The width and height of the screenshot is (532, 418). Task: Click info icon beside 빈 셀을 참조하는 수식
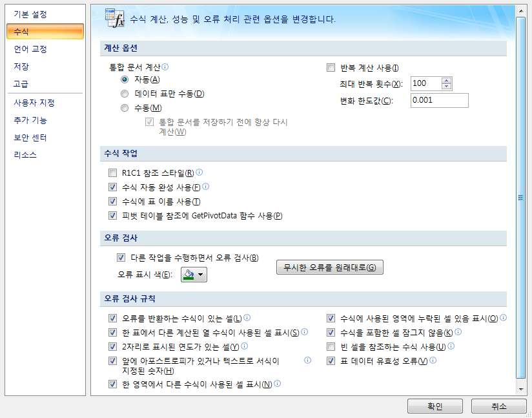pyautogui.click(x=451, y=346)
